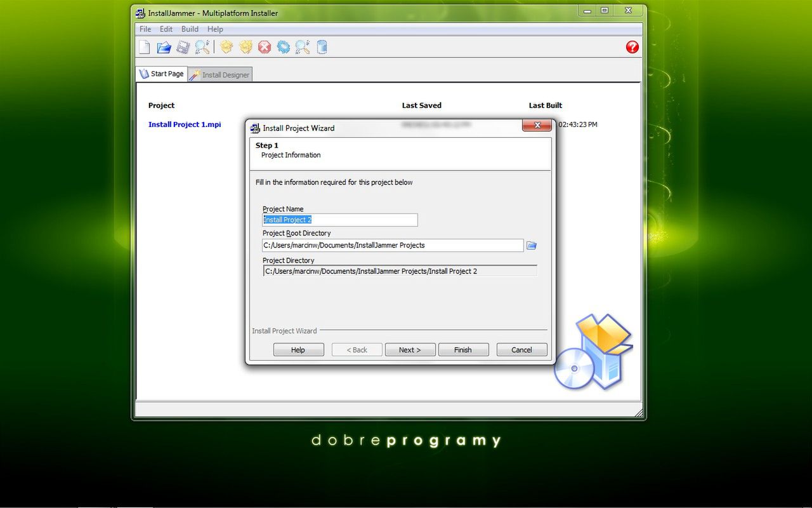Click the magnifier icon beside the cylinder icon

303,47
